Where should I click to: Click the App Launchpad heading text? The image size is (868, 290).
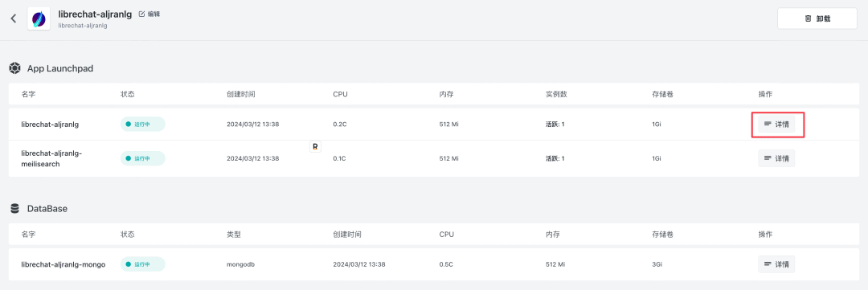pos(60,68)
